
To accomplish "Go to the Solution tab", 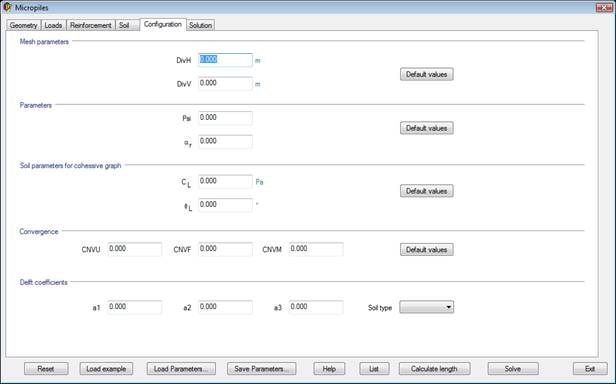I will coord(200,25).
